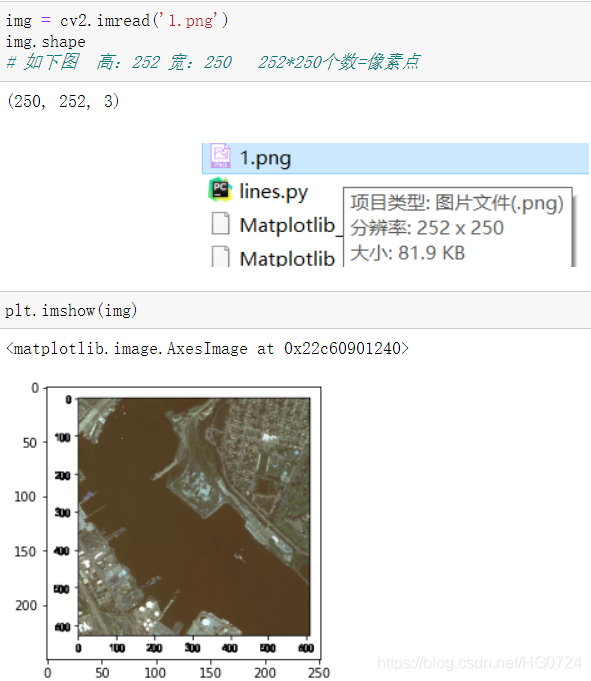Select the 1.png file row
The image size is (591, 681).
pyautogui.click(x=395, y=158)
